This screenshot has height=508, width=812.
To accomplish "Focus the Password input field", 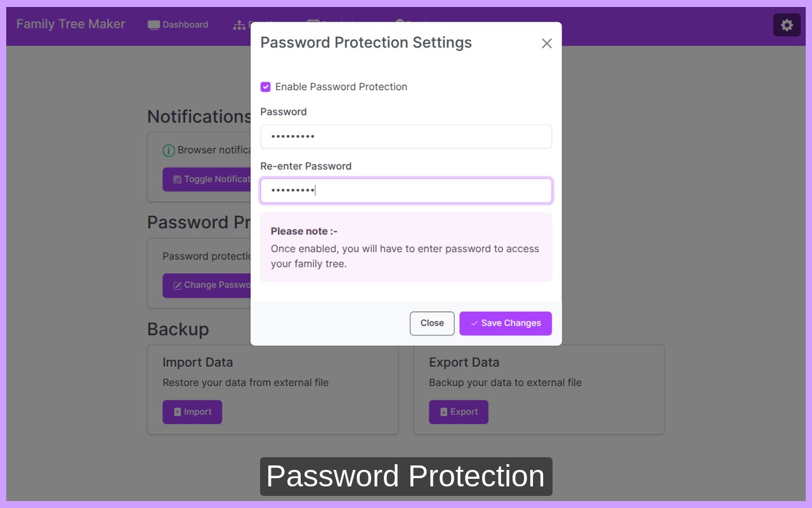I will tap(406, 137).
